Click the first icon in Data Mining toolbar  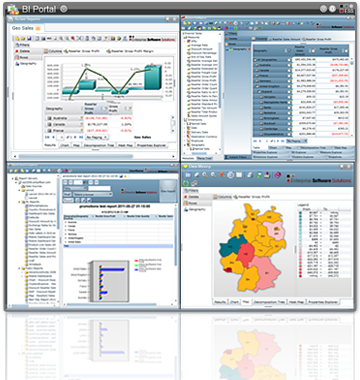188,175
